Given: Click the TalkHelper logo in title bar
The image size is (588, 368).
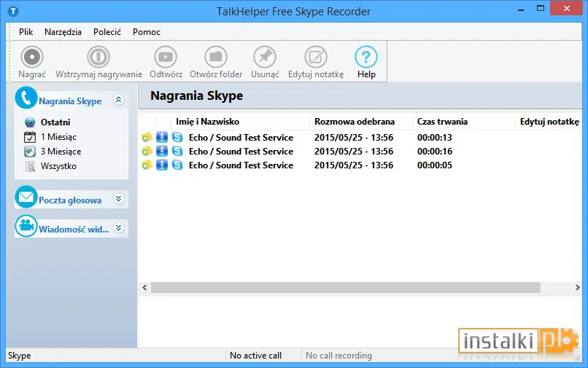Looking at the screenshot, I should pyautogui.click(x=13, y=11).
